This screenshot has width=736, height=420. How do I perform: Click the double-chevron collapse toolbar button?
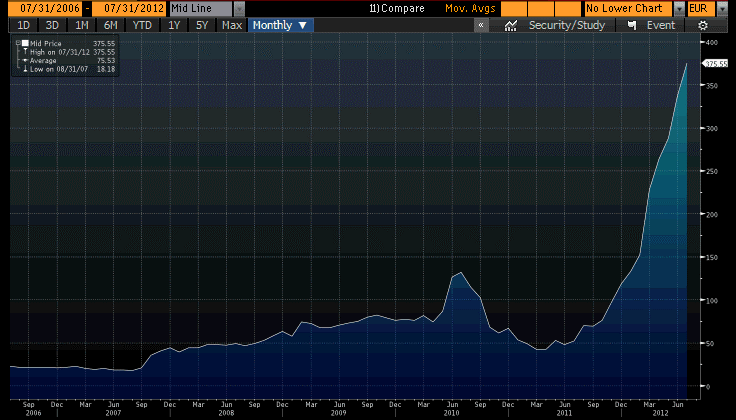[481, 25]
